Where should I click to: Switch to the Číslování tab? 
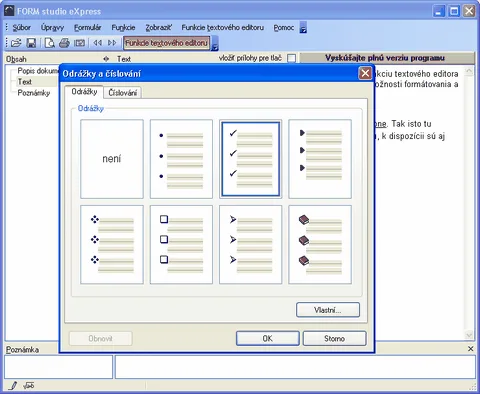(123, 93)
